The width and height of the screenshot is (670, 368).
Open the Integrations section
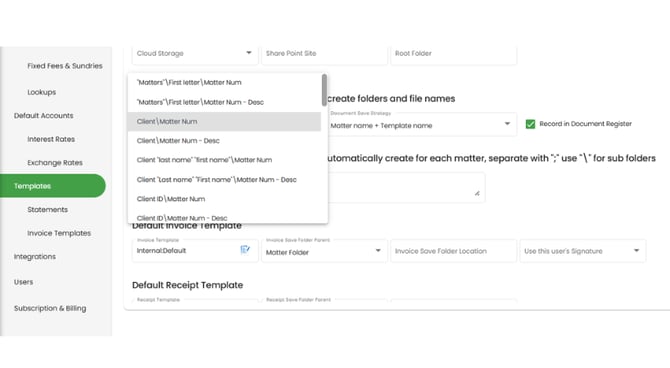tap(35, 257)
